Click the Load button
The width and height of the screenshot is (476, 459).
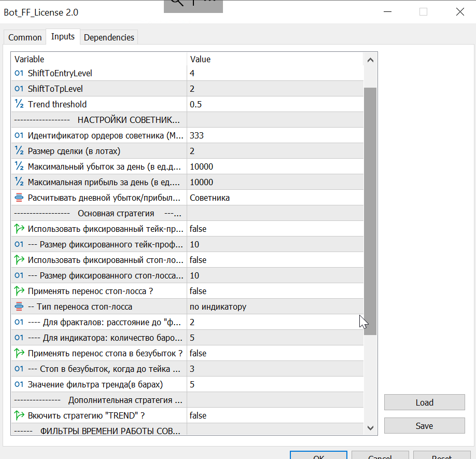click(424, 402)
